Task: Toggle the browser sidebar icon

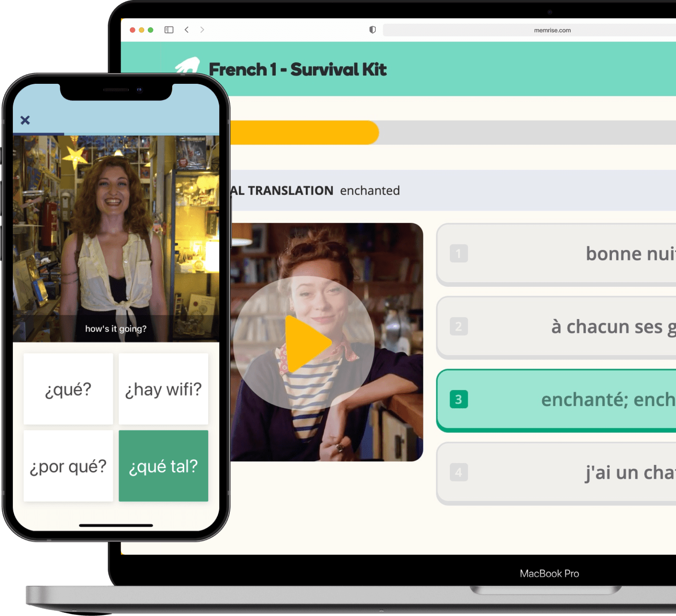Action: [169, 30]
